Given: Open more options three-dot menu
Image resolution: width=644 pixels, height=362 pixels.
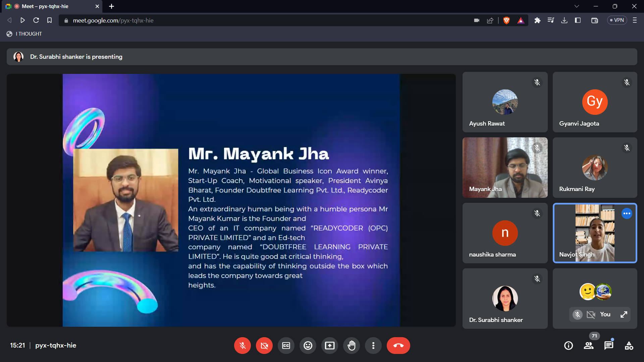Looking at the screenshot, I should click(373, 346).
